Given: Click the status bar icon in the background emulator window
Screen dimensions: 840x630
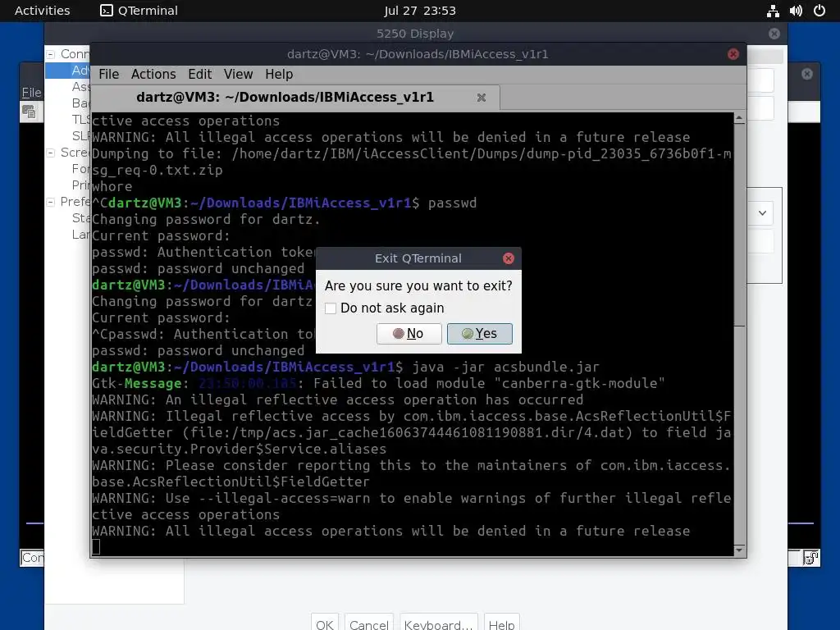Looking at the screenshot, I should [810, 558].
